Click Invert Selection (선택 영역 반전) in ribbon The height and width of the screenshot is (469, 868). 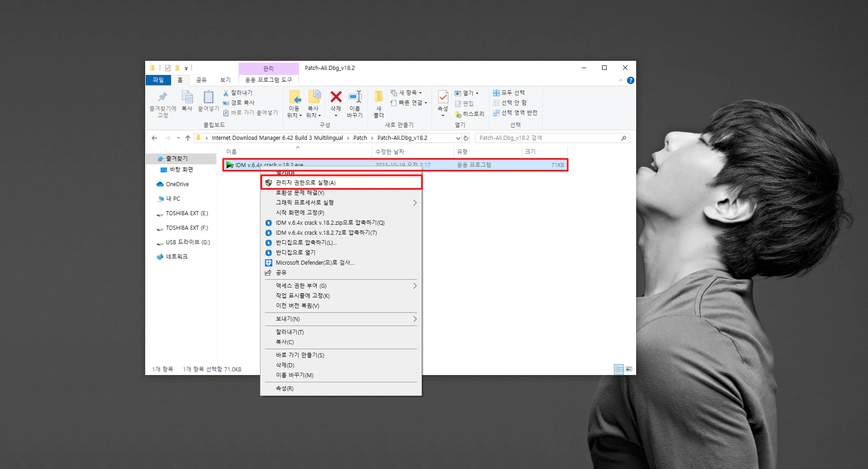coord(515,113)
